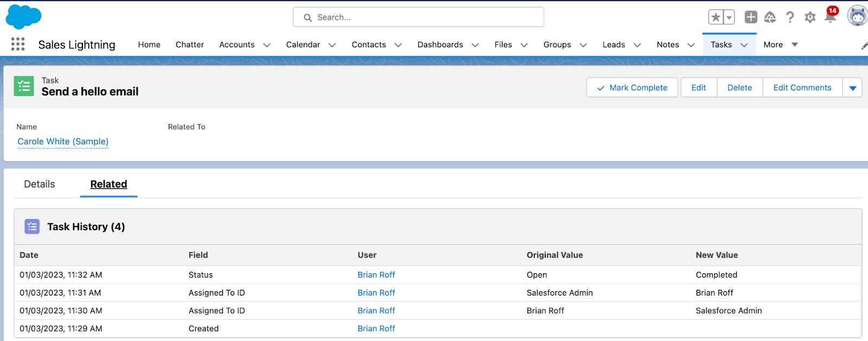Open the App Launcher grid icon
The image size is (868, 341).
click(18, 44)
